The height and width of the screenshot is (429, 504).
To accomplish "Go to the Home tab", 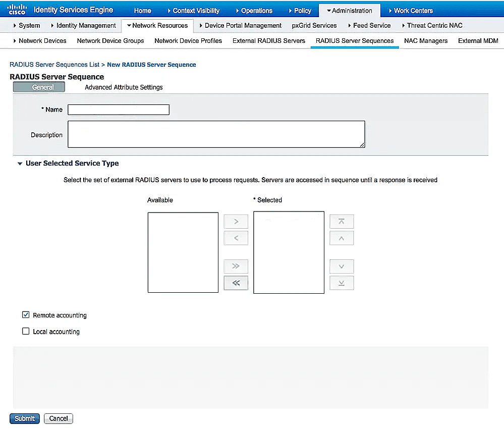I will pyautogui.click(x=142, y=11).
